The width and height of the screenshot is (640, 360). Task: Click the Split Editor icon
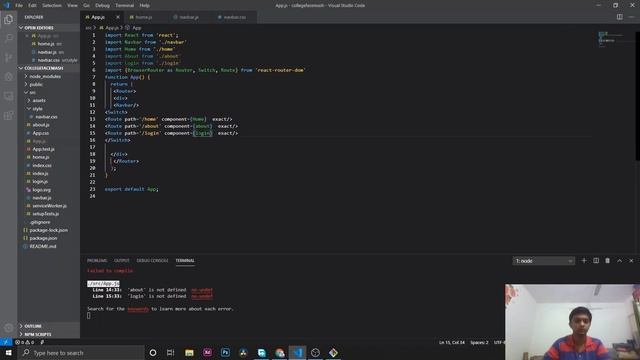click(x=620, y=17)
